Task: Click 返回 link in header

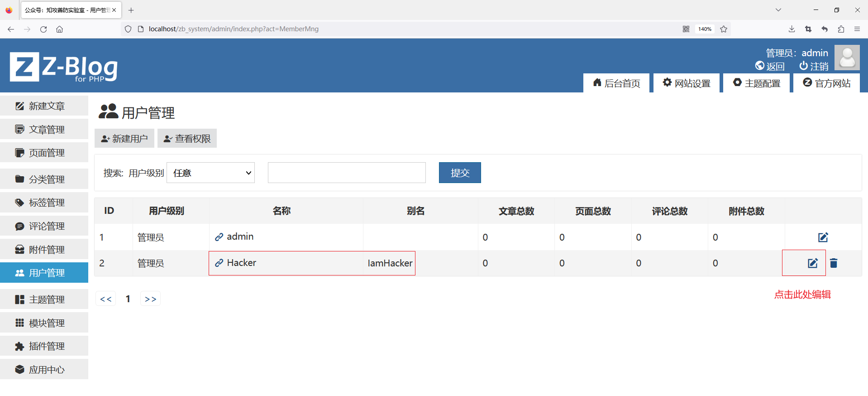Action: pyautogui.click(x=770, y=66)
